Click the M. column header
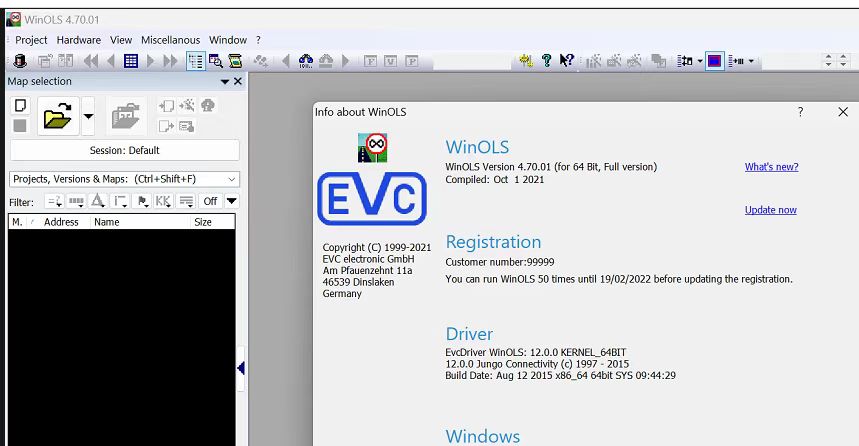The height and width of the screenshot is (446, 859). tap(18, 222)
